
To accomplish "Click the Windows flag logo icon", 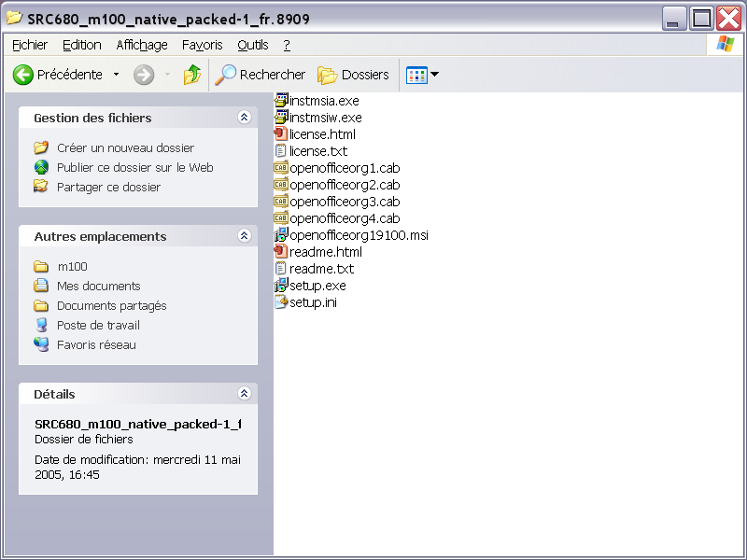I will (726, 44).
